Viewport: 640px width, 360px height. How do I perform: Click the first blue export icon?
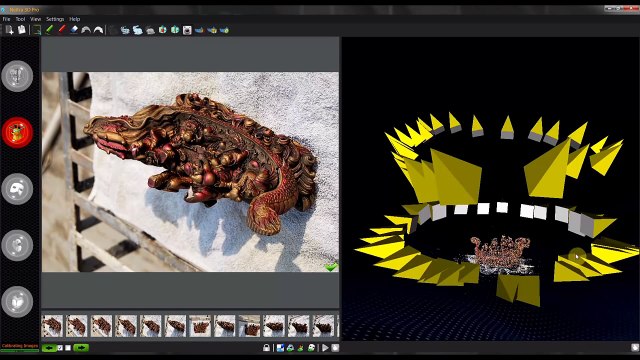(x=199, y=30)
